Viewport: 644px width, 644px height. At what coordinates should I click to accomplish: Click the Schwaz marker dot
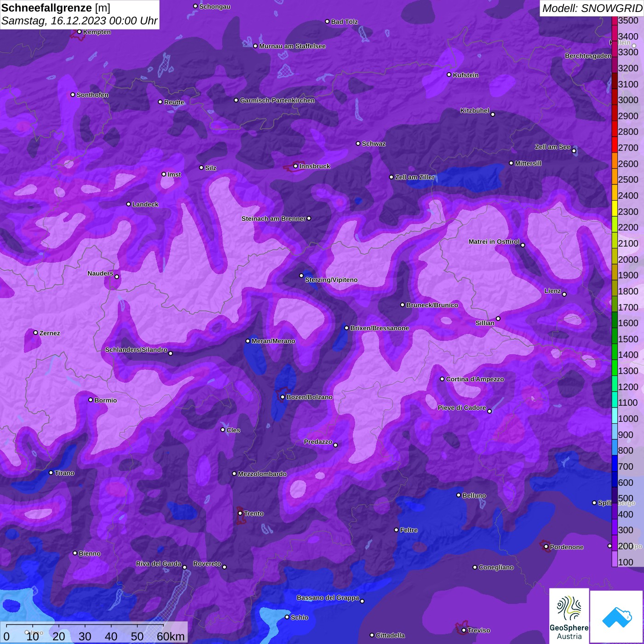(358, 144)
